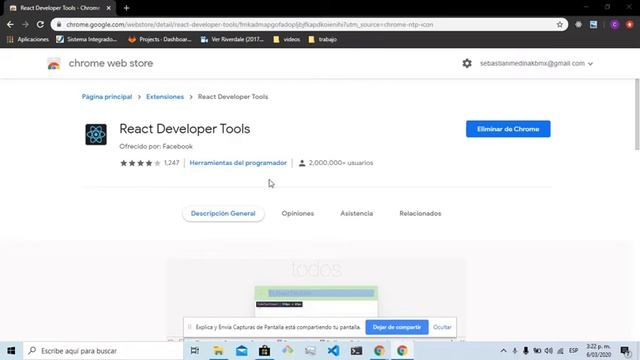
Task: Open the web store settings gear
Action: click(467, 63)
